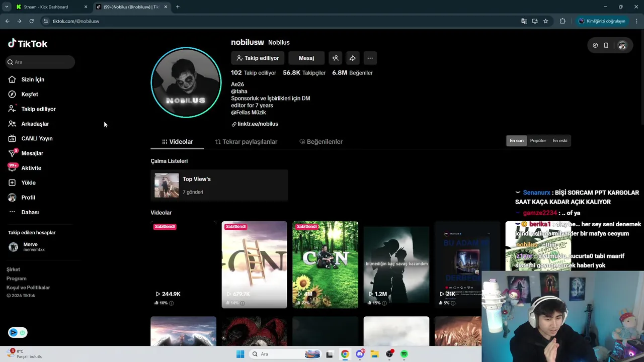Switch to the Beğenilenler tab
The width and height of the screenshot is (644, 362).
click(x=320, y=142)
